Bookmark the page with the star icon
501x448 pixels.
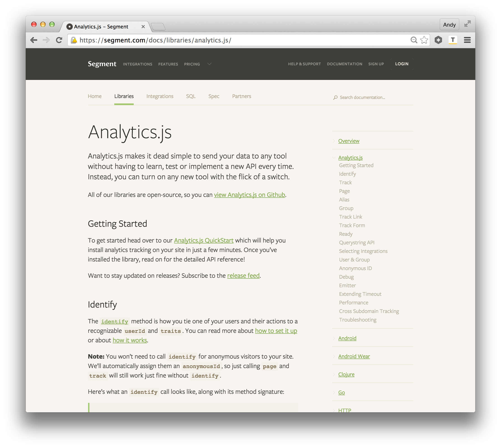[x=424, y=40]
